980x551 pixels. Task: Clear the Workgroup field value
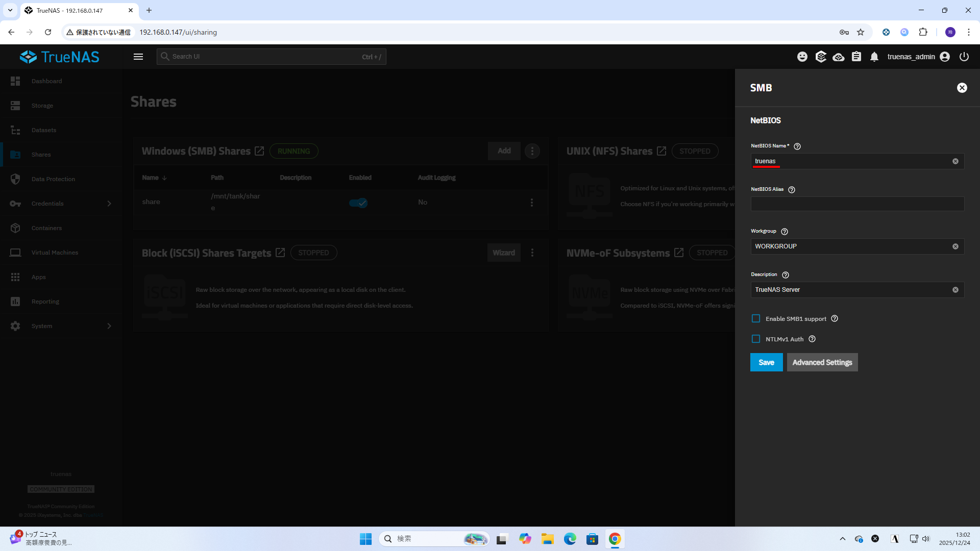[x=955, y=246]
